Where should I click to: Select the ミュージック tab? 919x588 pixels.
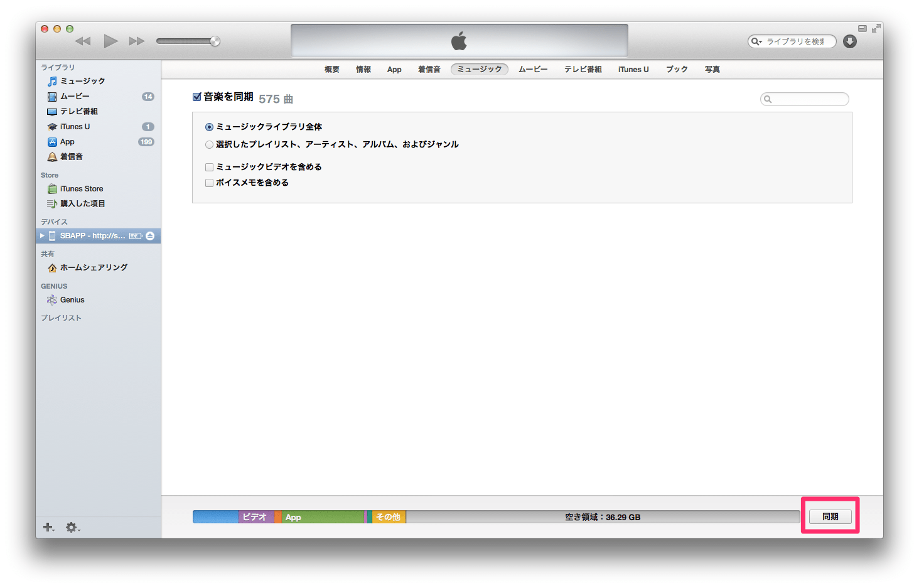[480, 69]
